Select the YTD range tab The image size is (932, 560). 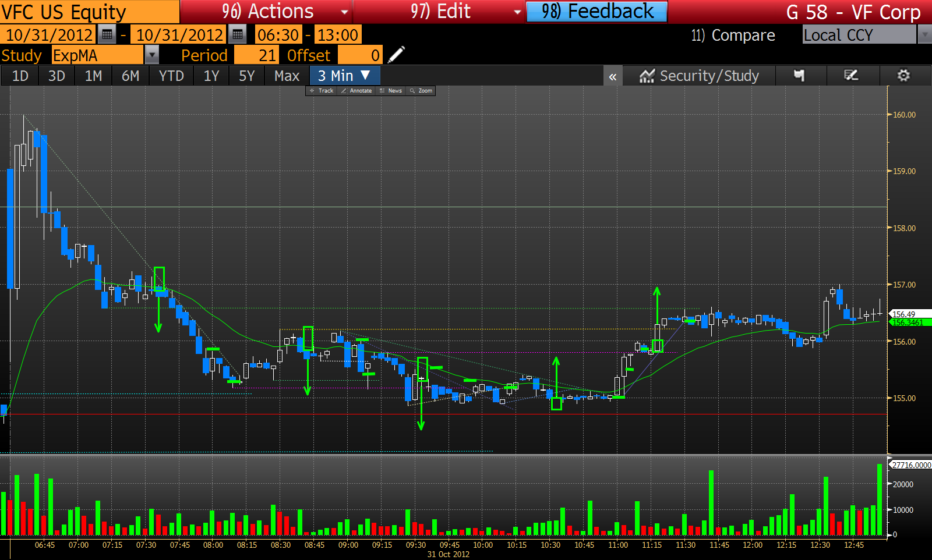(171, 76)
